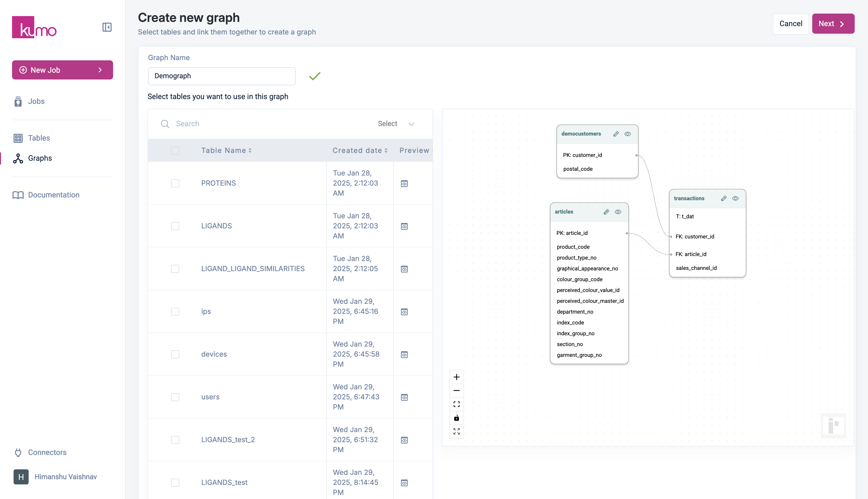The height and width of the screenshot is (499, 868).
Task: Zoom out on the graph canvas
Action: (x=456, y=390)
